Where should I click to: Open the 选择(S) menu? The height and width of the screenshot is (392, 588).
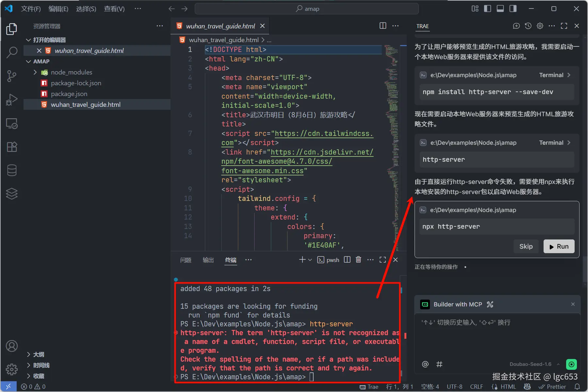click(86, 9)
